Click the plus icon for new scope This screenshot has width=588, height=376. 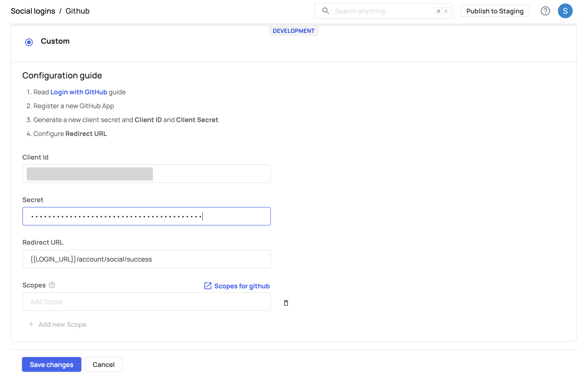tap(31, 324)
